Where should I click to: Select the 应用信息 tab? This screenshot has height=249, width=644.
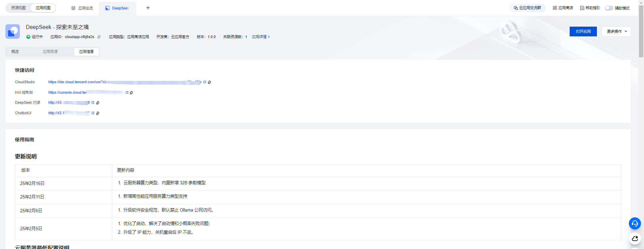pos(86,52)
